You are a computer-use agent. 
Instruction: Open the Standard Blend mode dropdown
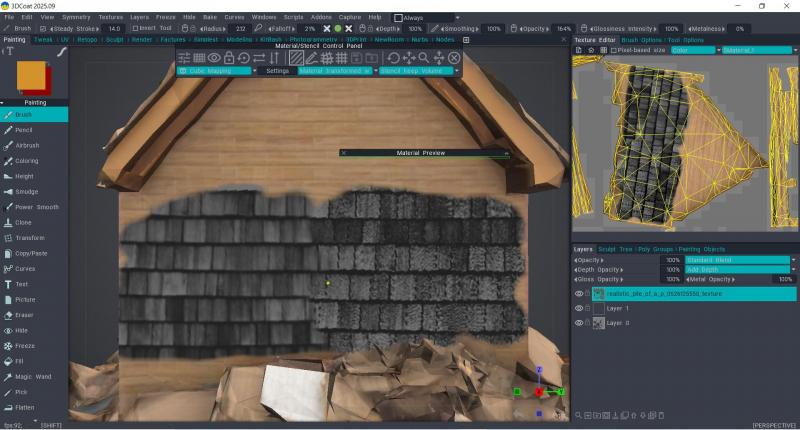pyautogui.click(x=739, y=259)
